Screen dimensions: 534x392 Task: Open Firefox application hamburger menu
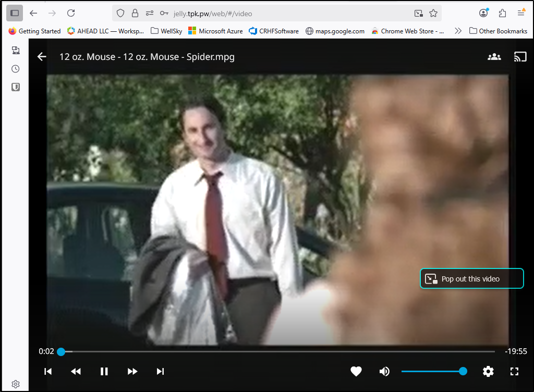tap(521, 13)
